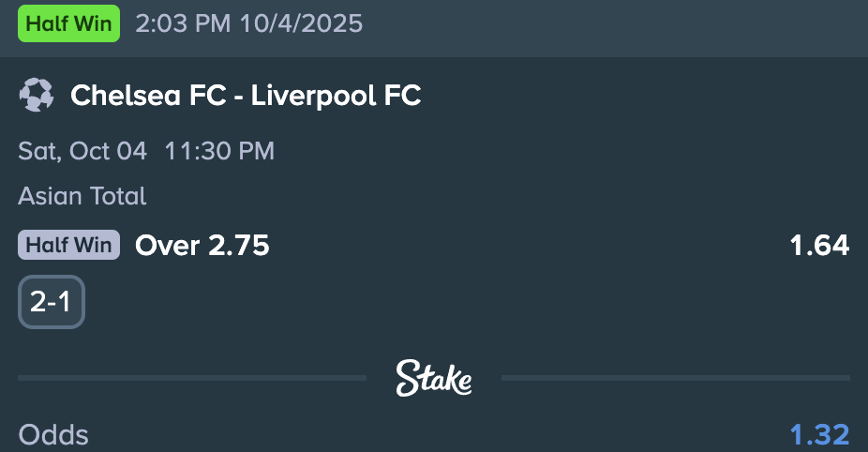Click the 1.64 selection odds value
The image size is (868, 452).
[x=819, y=246]
